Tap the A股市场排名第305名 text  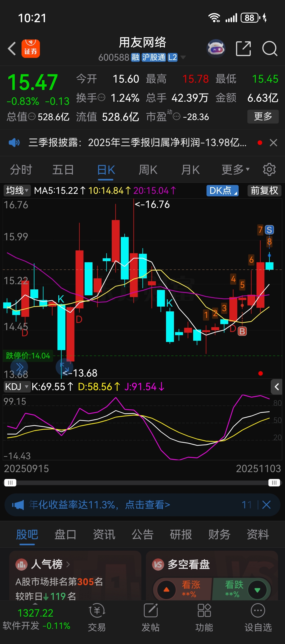tap(59, 582)
